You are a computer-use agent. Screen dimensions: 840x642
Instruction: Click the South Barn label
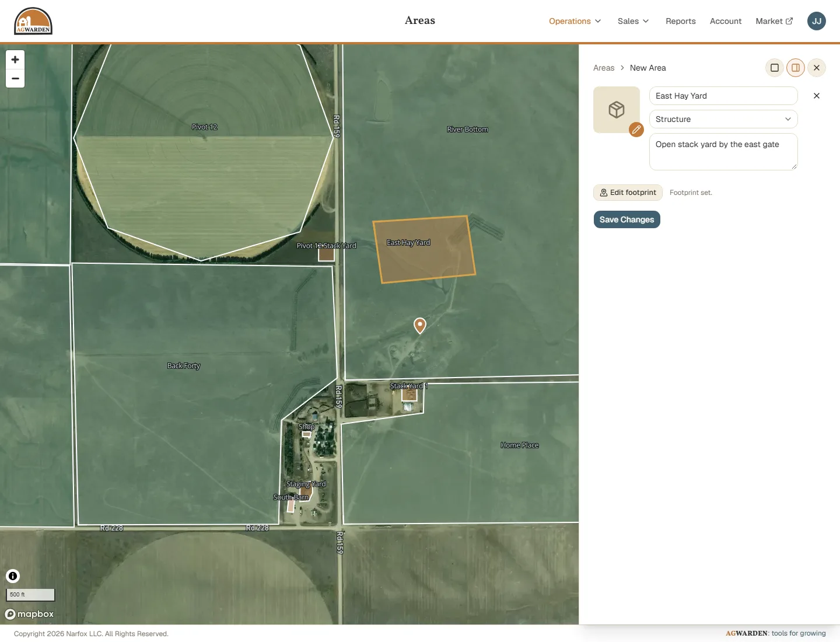pyautogui.click(x=291, y=497)
